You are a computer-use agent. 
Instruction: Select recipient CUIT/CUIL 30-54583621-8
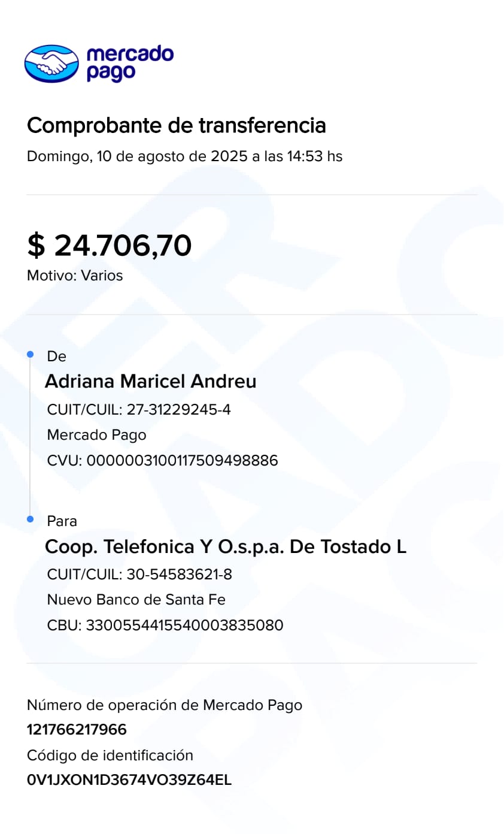coord(179,575)
